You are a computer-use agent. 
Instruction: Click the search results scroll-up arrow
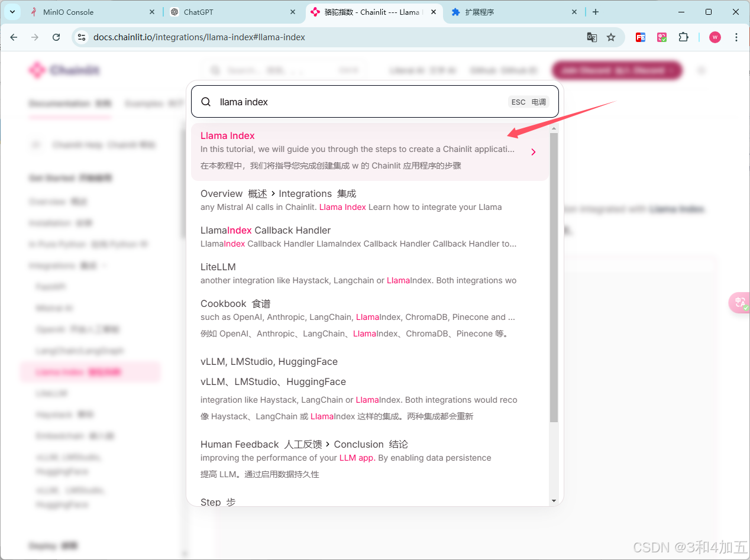click(x=554, y=128)
